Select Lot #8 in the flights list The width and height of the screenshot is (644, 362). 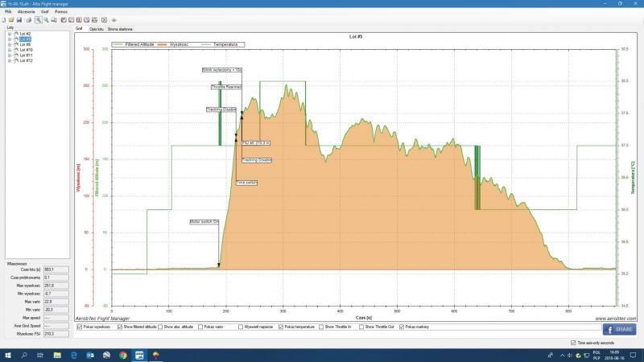tap(26, 44)
